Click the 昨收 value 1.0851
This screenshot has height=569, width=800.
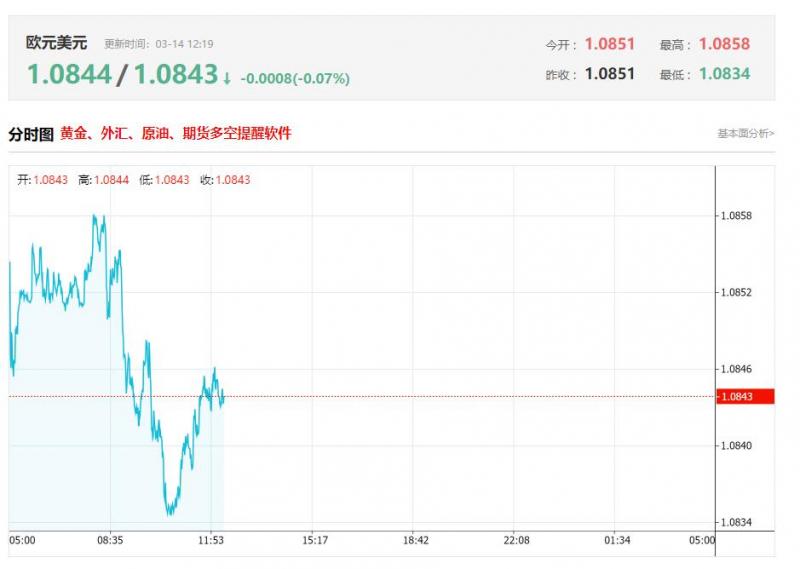pyautogui.click(x=610, y=74)
